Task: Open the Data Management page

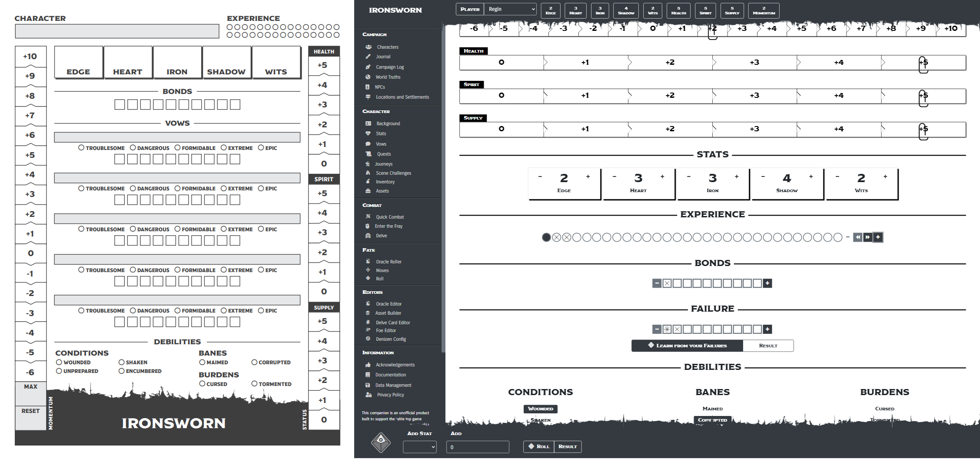Action: pos(393,385)
